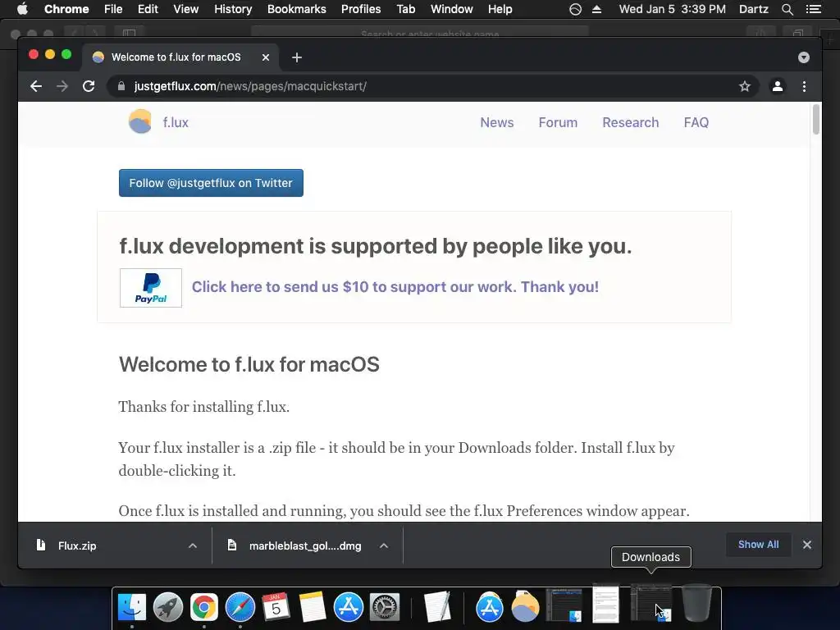Open Notes from the Dock
Screen dimensions: 840x630
313,607
